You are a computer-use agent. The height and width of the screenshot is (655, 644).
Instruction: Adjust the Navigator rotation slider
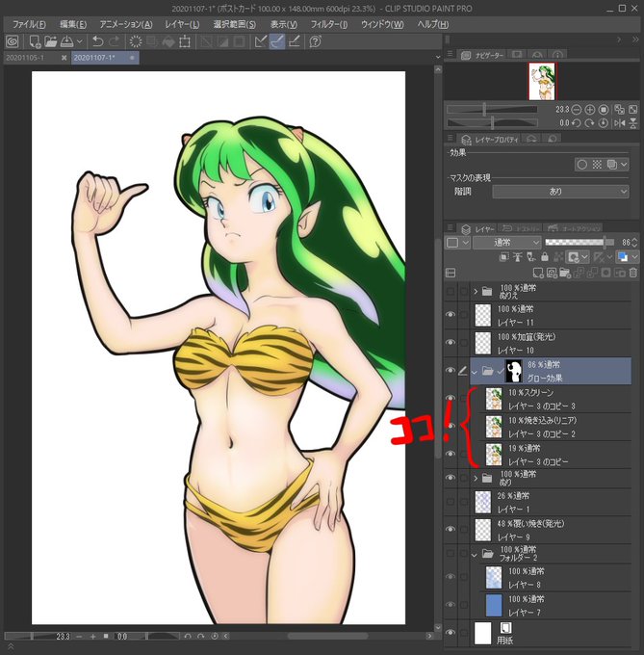[492, 123]
